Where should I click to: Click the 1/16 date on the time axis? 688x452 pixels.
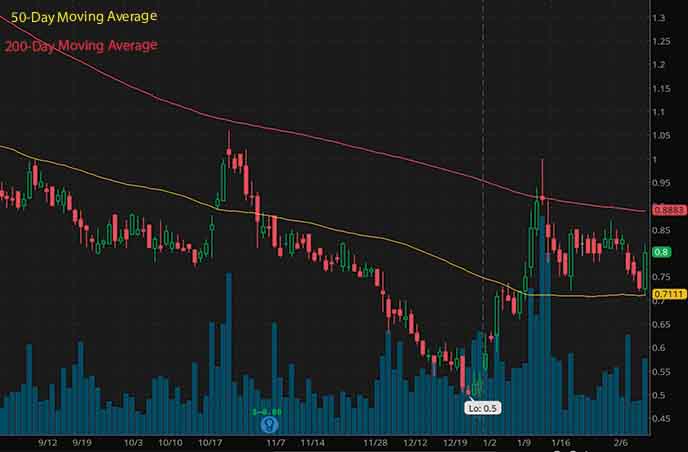[561, 443]
